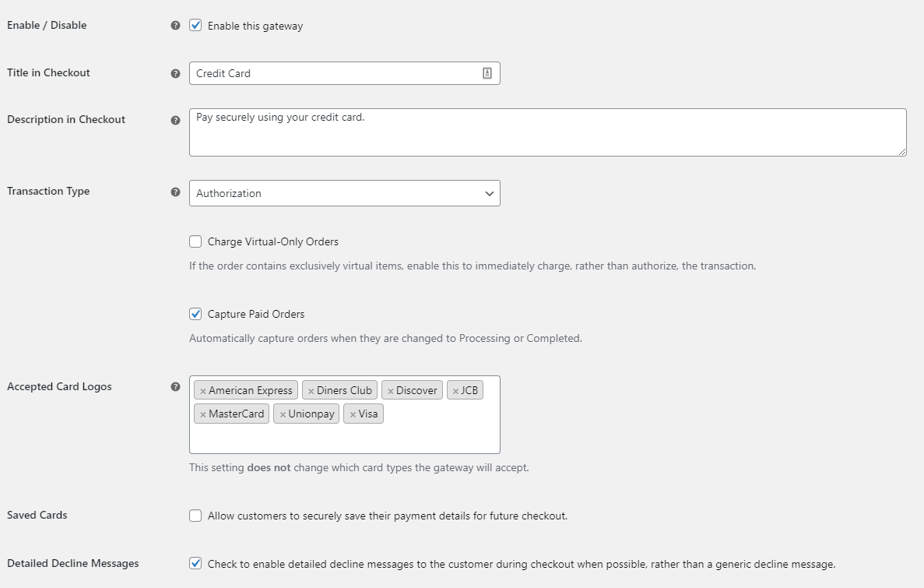Uncheck Enable this gateway checkbox
924x588 pixels.
click(195, 26)
